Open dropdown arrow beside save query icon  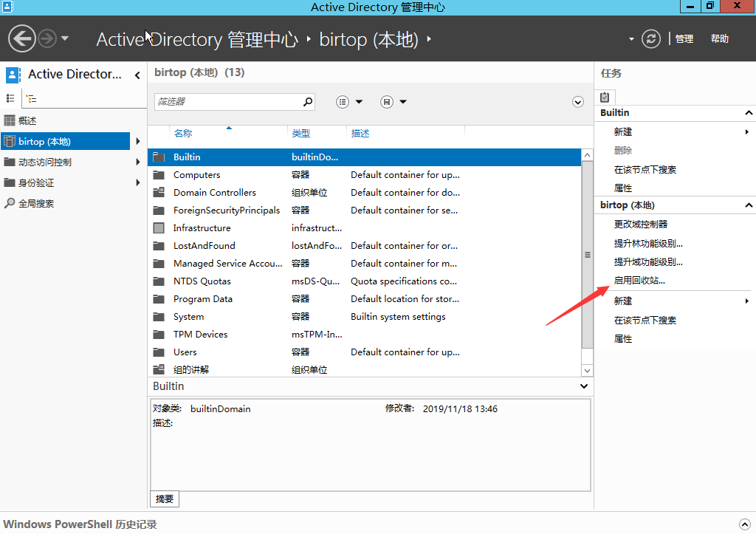tap(403, 102)
